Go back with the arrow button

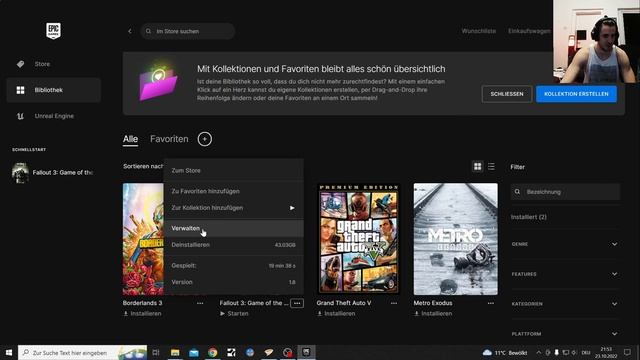point(130,31)
